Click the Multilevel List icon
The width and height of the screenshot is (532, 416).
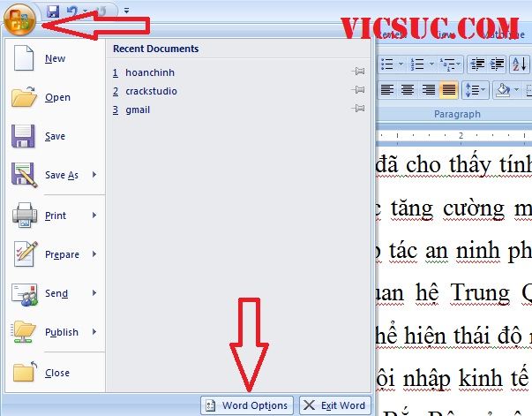(x=447, y=64)
